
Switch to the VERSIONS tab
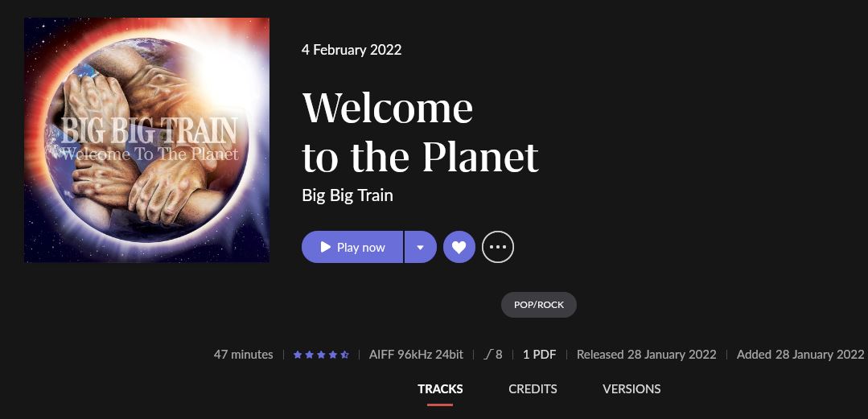pyautogui.click(x=631, y=389)
